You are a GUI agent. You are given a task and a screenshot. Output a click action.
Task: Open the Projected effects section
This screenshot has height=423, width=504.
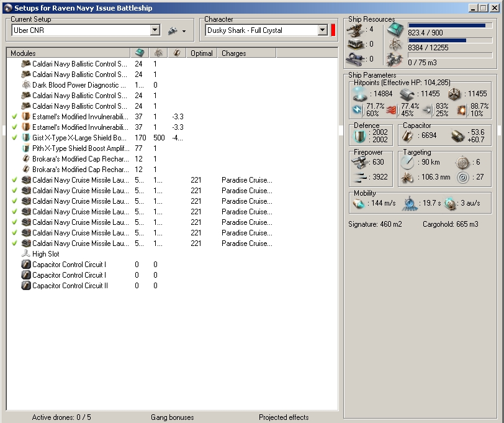coord(284,417)
